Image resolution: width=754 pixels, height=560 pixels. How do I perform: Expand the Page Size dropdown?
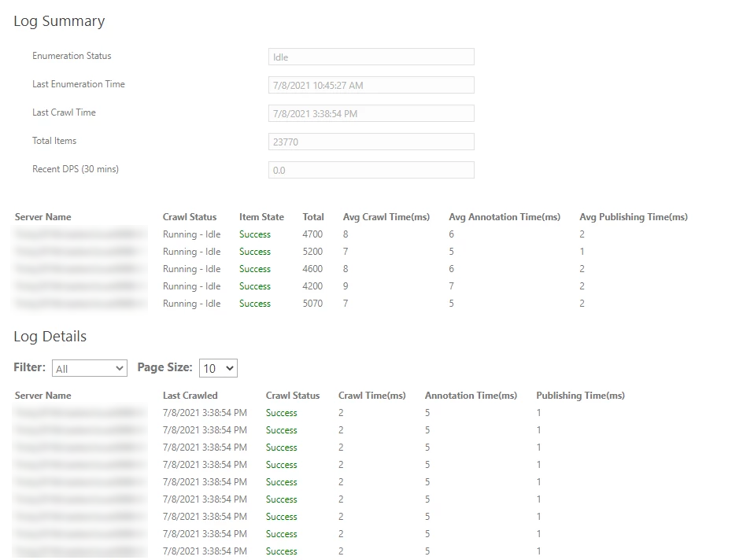click(218, 368)
